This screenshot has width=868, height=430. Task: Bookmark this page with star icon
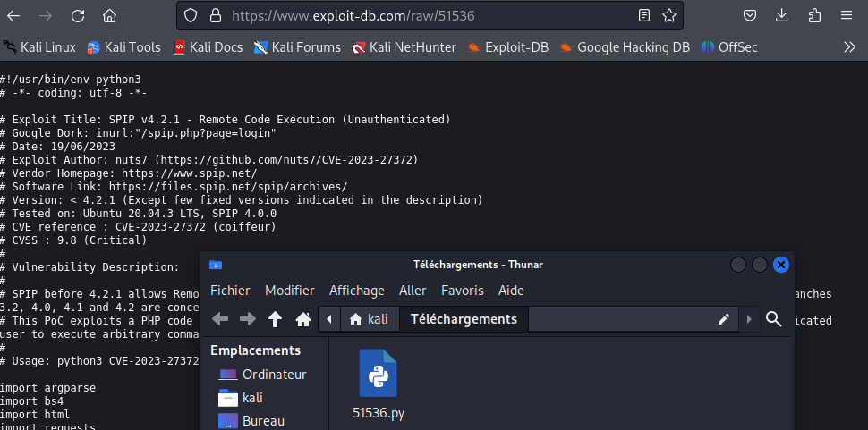[x=669, y=15]
